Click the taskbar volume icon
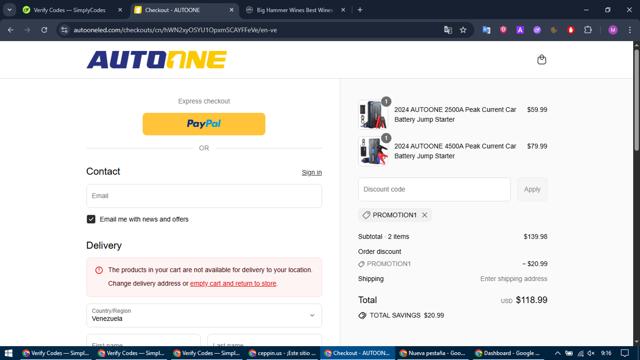The height and width of the screenshot is (360, 640). [591, 353]
